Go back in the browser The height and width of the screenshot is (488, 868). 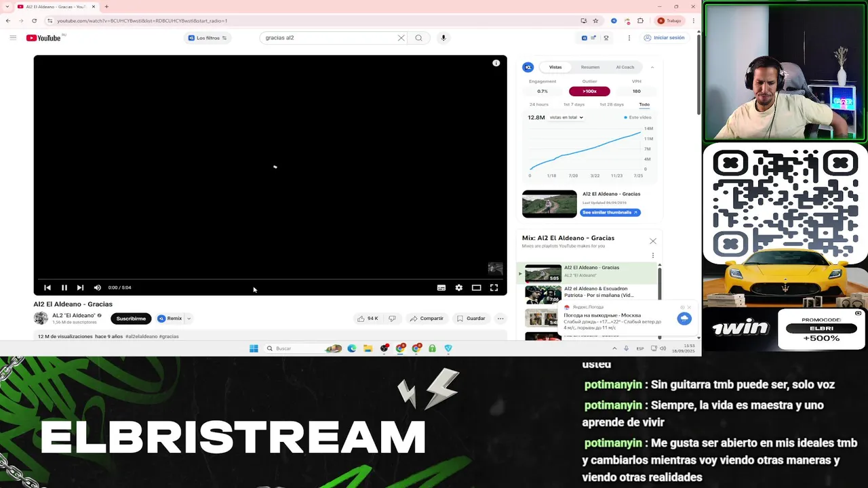click(x=8, y=21)
